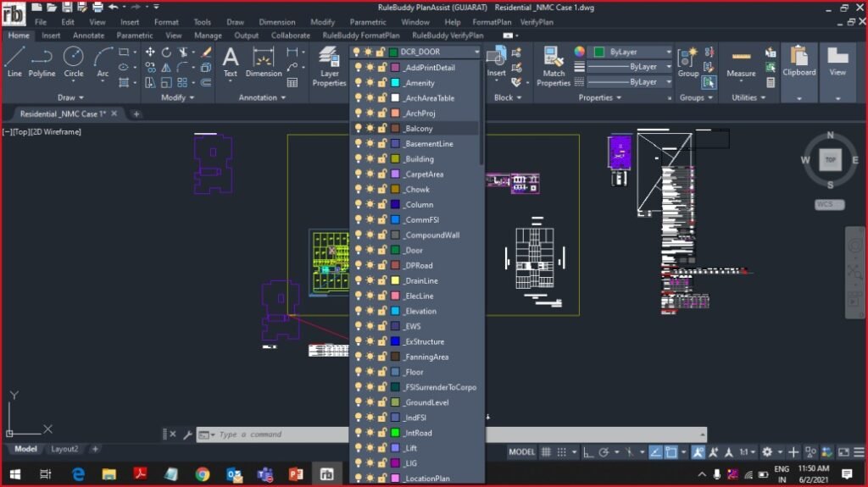Open the workspace switching gear icon

click(766, 452)
